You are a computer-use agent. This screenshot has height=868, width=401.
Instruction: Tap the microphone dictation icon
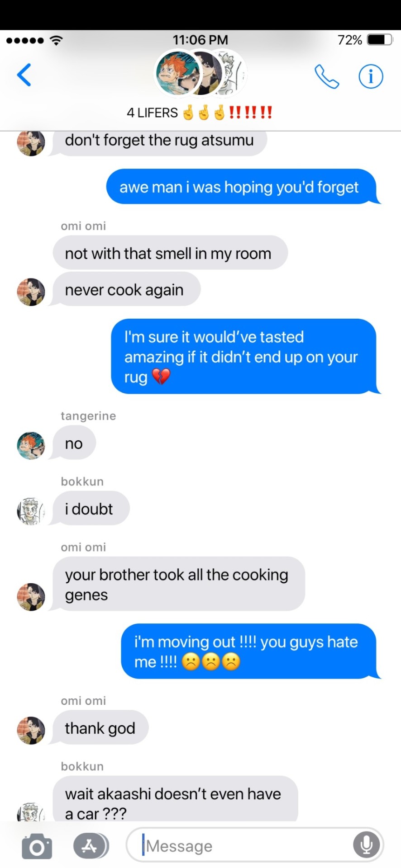366,845
